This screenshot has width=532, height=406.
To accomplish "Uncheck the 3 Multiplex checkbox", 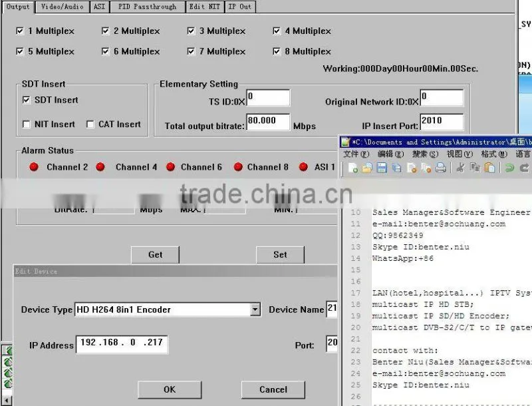I will click(x=191, y=31).
